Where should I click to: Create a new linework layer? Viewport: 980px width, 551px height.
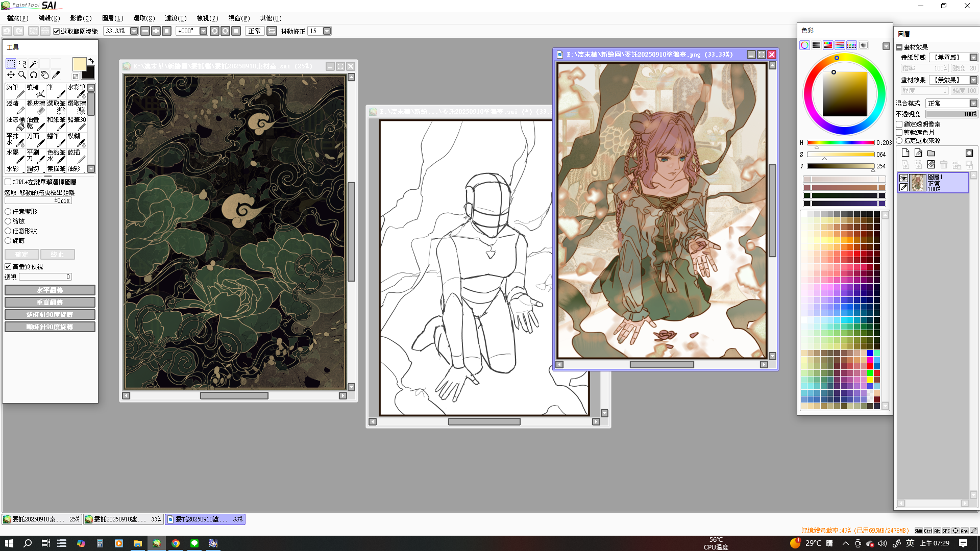(918, 153)
